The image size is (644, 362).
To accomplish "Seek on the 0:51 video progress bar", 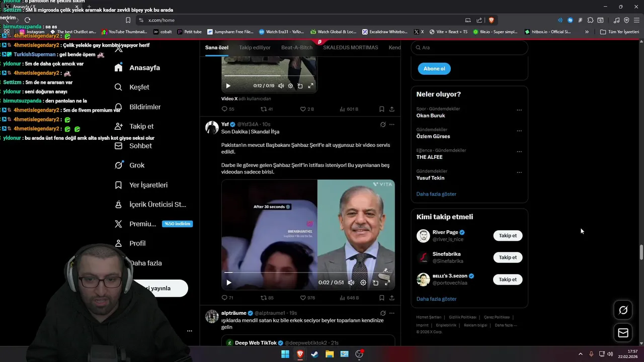I will pos(307,273).
